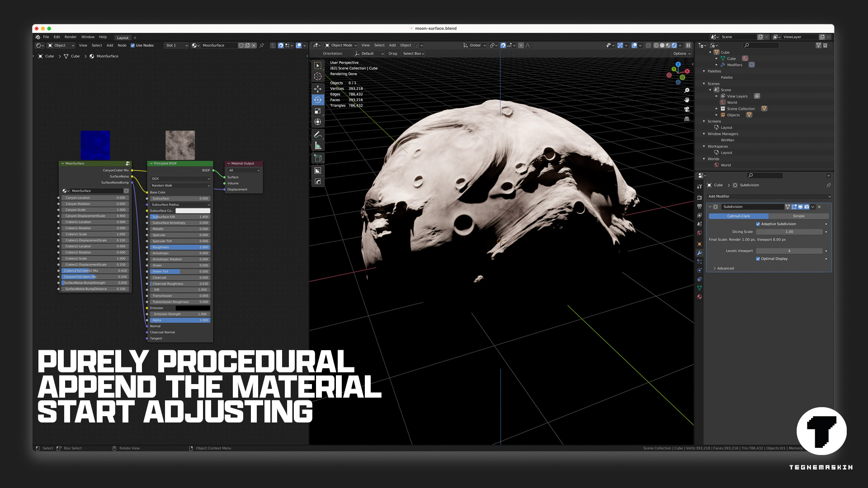The width and height of the screenshot is (868, 488).
Task: Remove the Subdivision modifier with the X button
Action: click(x=819, y=206)
